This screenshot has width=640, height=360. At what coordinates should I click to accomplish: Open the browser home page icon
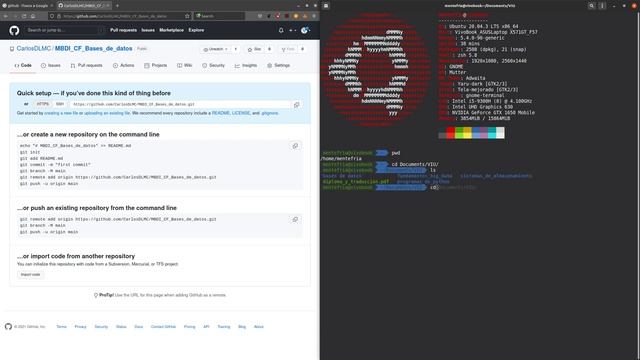33,16
